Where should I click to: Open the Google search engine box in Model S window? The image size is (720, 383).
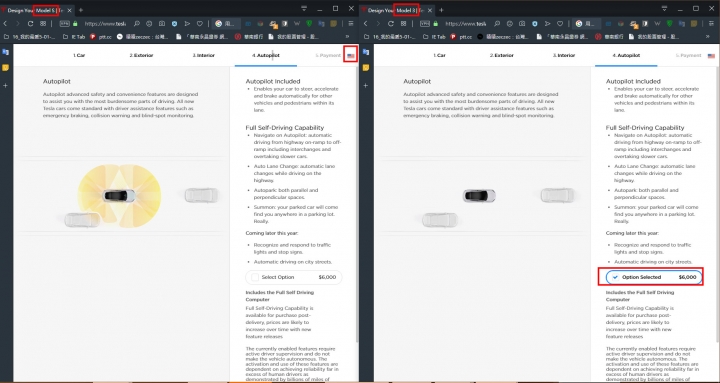tap(226, 23)
